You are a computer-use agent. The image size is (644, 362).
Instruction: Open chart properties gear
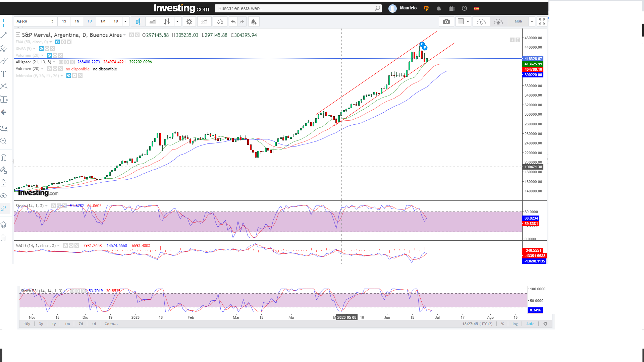click(x=190, y=21)
